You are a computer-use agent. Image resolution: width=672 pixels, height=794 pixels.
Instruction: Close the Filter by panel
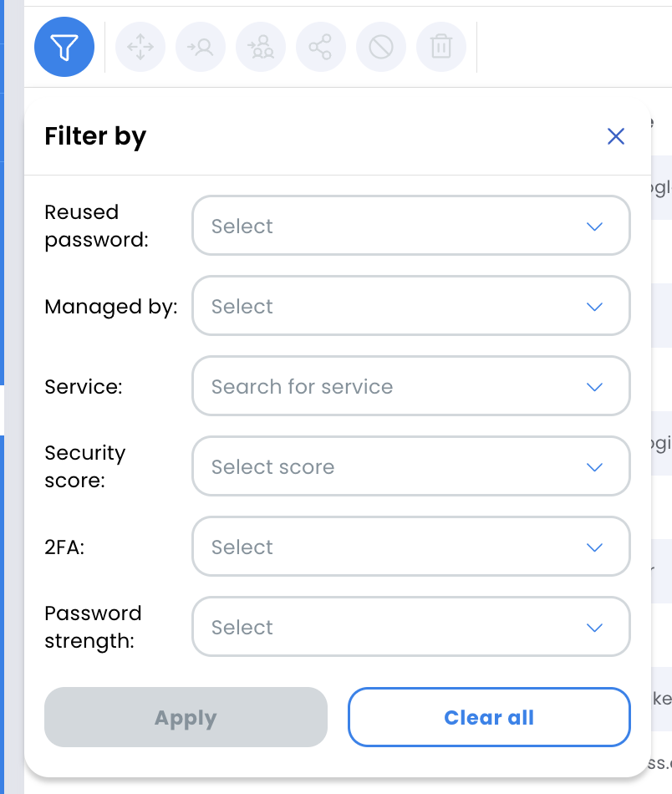[x=616, y=136]
